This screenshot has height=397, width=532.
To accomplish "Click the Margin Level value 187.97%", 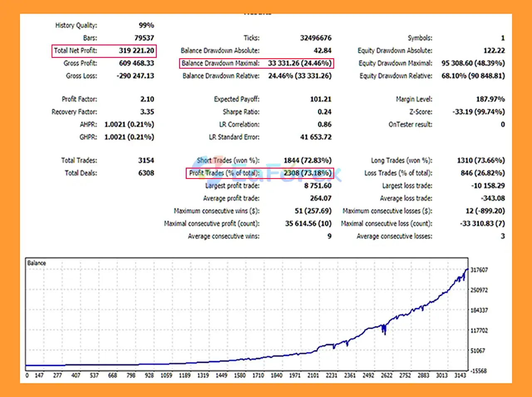I will pos(490,99).
